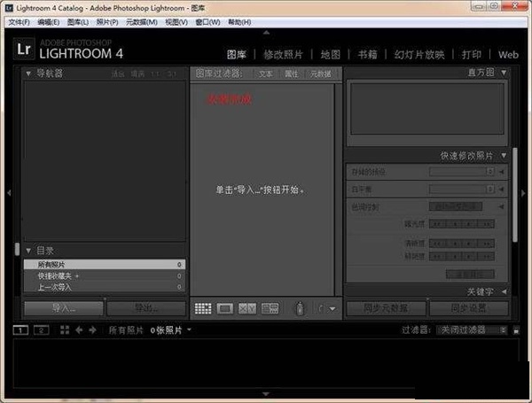This screenshot has height=403, width=532.
Task: Open the toolbar content dropdown arrow
Action: point(332,309)
